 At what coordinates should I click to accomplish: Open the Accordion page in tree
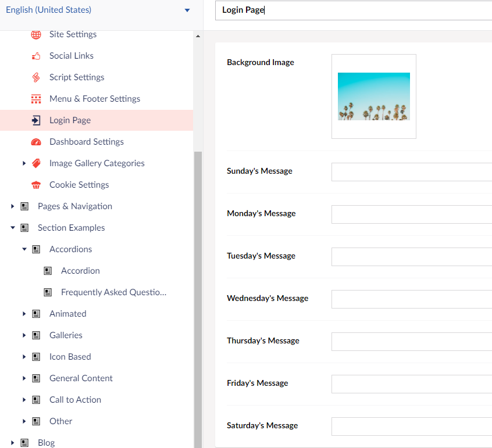80,271
